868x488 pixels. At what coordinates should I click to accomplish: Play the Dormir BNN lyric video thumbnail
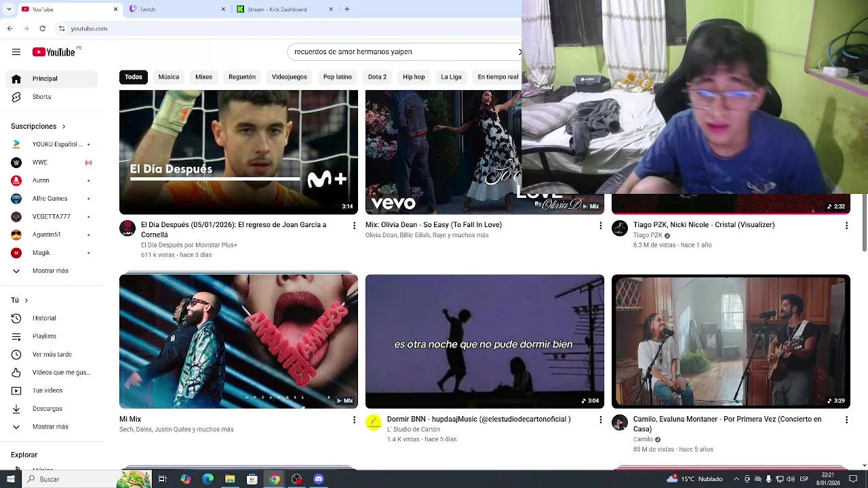pyautogui.click(x=485, y=342)
